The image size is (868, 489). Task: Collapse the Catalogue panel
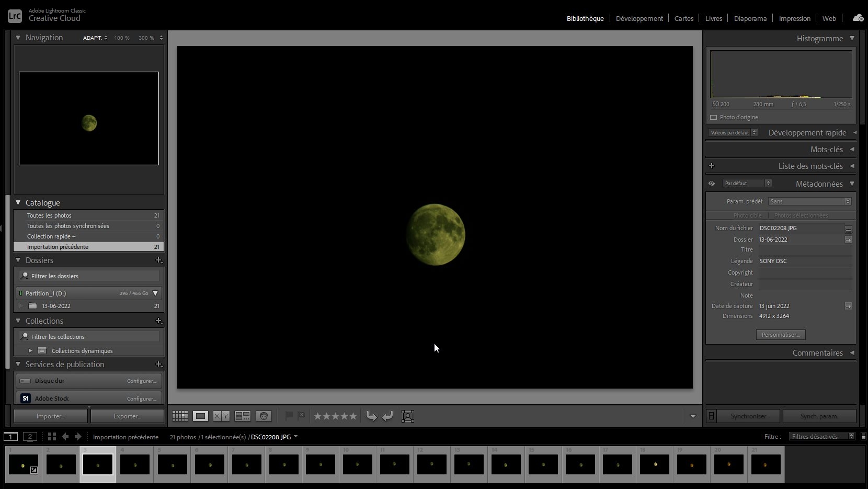click(18, 203)
